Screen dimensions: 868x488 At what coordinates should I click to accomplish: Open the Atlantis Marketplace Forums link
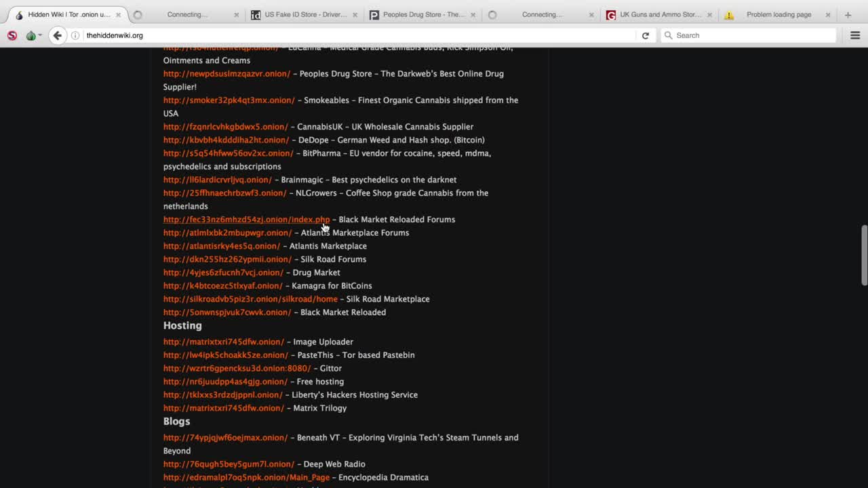click(x=228, y=232)
